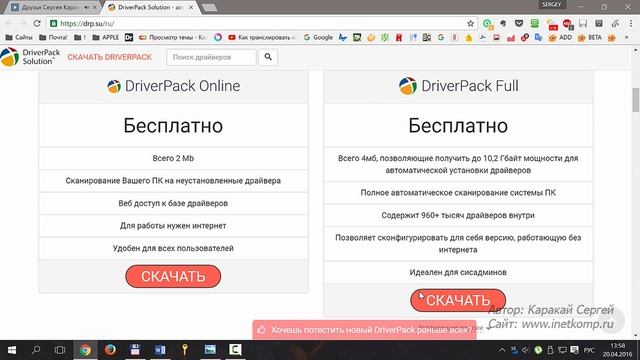Open the Как транслировать YouTube bookmark
640x360 pixels.
261,38
